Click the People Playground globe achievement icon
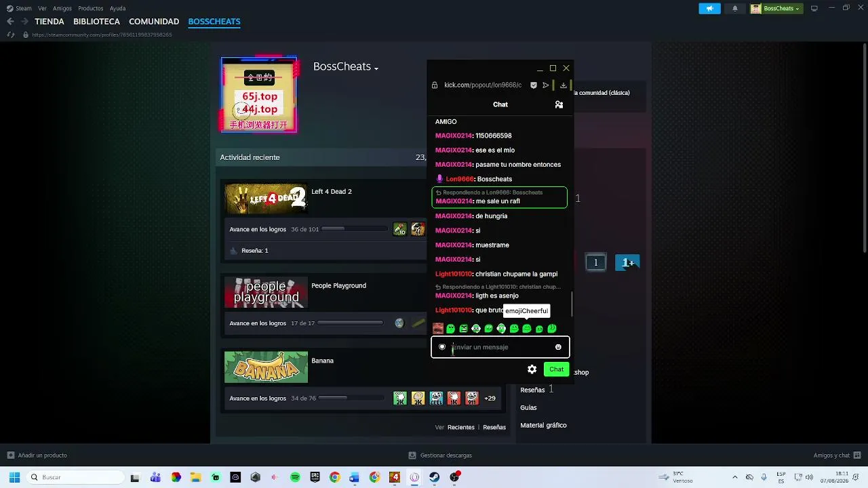868x488 pixels. tap(399, 323)
